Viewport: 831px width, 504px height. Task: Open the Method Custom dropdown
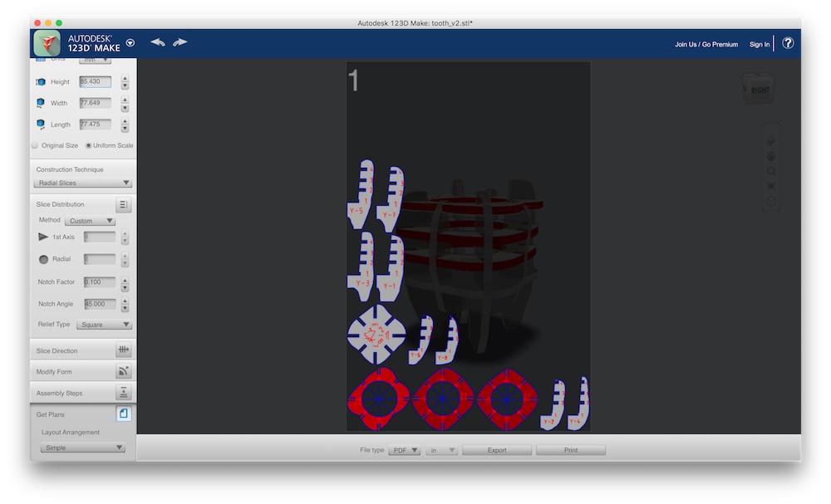[x=90, y=220]
